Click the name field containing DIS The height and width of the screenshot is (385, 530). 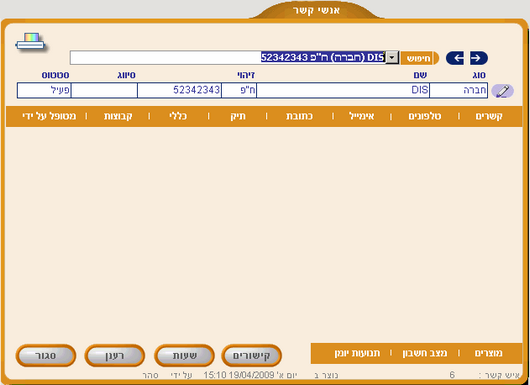tap(343, 90)
